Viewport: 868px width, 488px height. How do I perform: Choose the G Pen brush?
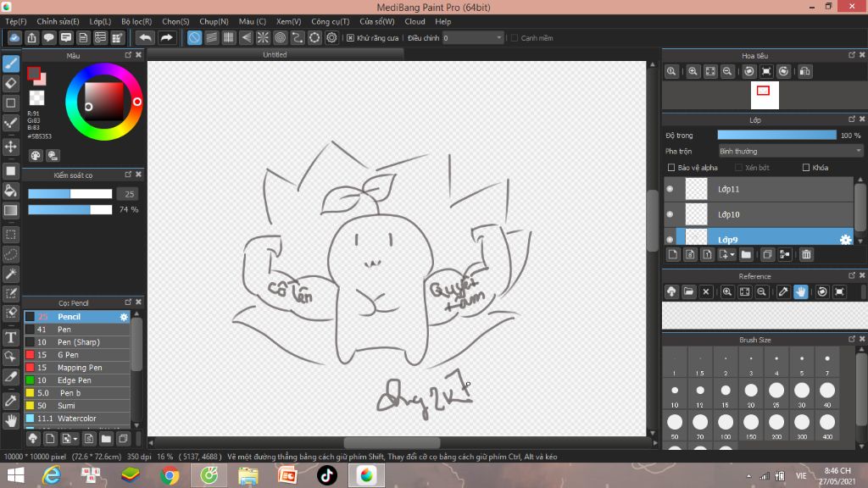click(77, 355)
